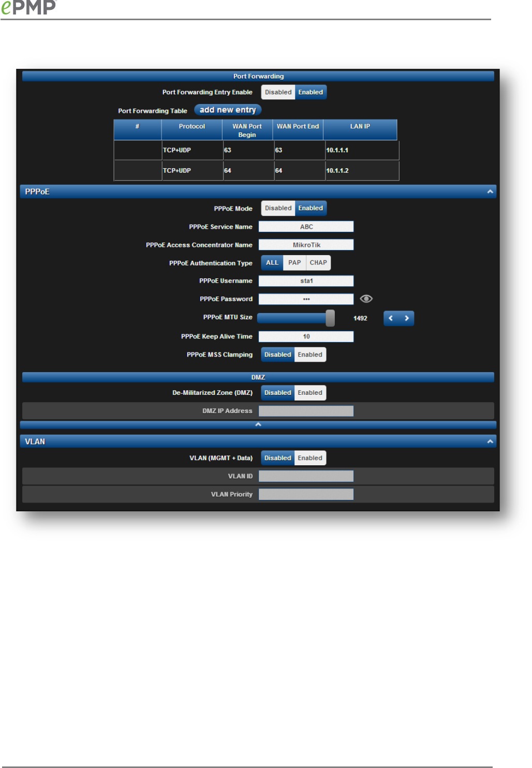Click WAN Port Begin cell 63

point(248,150)
